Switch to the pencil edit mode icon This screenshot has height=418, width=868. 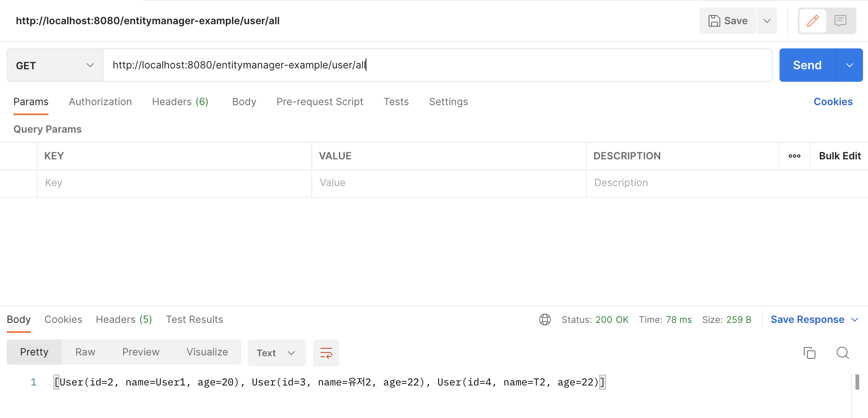[x=812, y=21]
